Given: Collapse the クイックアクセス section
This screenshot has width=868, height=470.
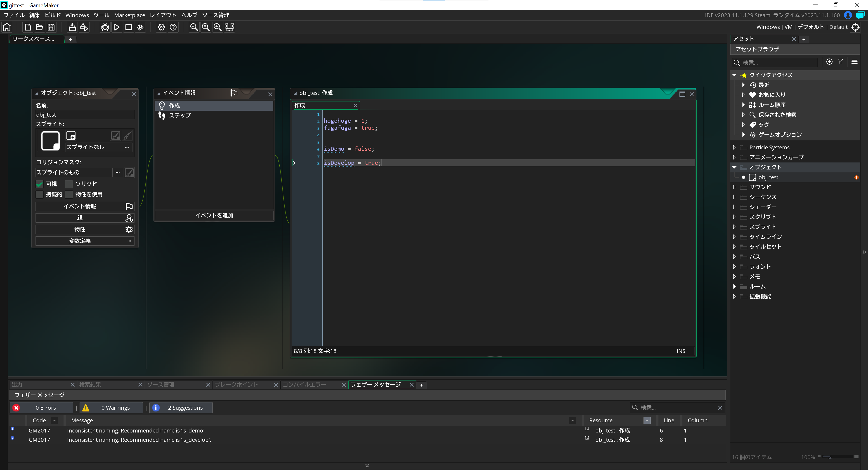Looking at the screenshot, I should tap(735, 75).
